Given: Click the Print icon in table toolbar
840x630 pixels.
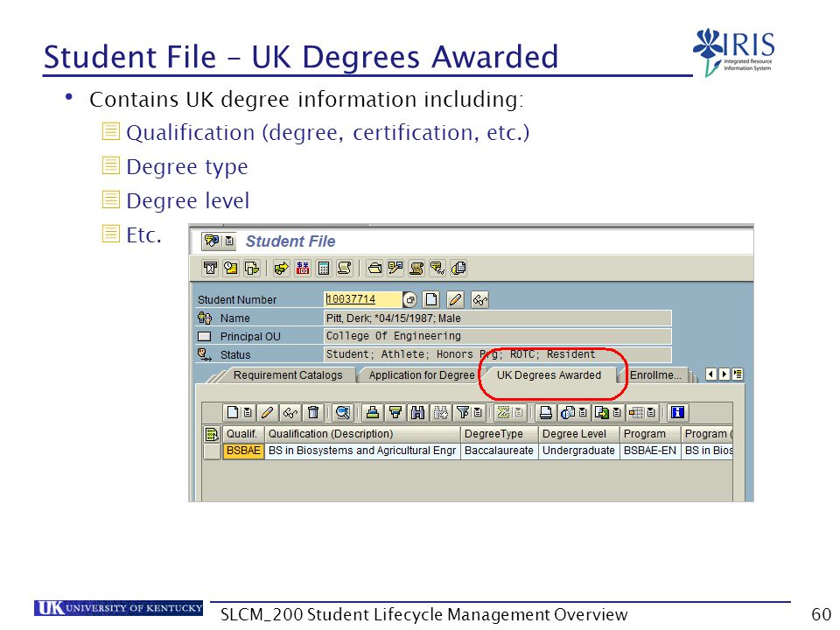Looking at the screenshot, I should pos(545,412).
